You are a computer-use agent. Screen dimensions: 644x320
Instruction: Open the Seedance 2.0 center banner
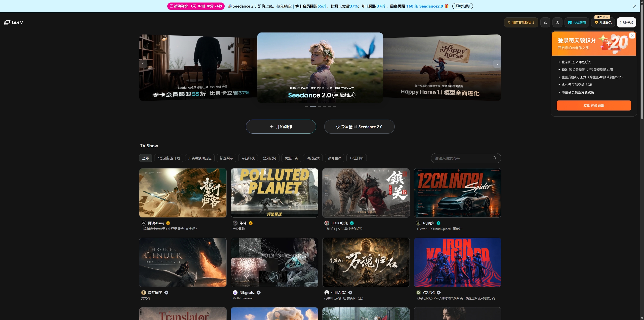click(320, 67)
